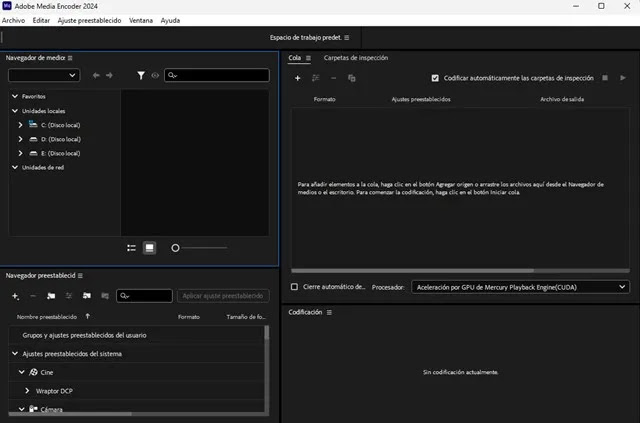Viewport: 640px width, 423px height.
Task: Switch to Carpetas de inspección tab
Action: click(x=356, y=58)
